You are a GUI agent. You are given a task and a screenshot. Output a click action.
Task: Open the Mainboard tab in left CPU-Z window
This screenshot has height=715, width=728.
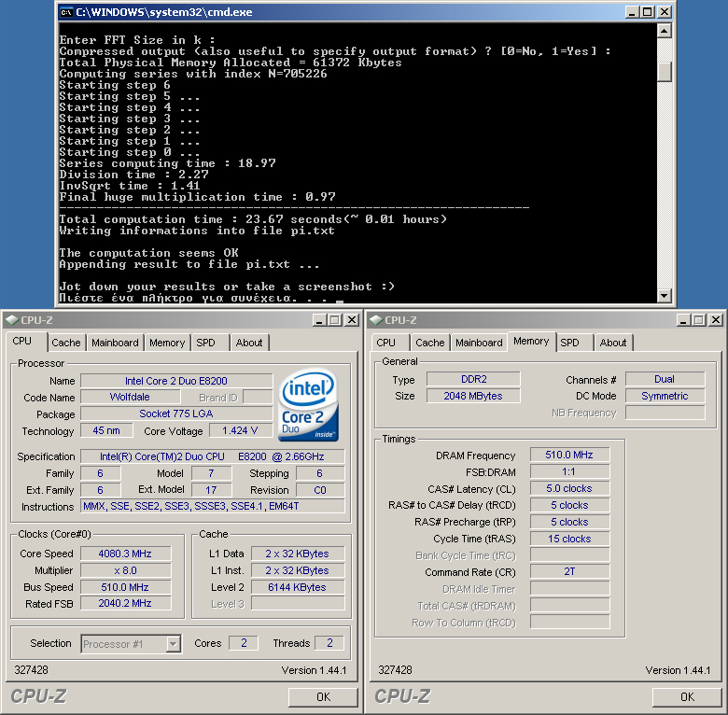(115, 343)
